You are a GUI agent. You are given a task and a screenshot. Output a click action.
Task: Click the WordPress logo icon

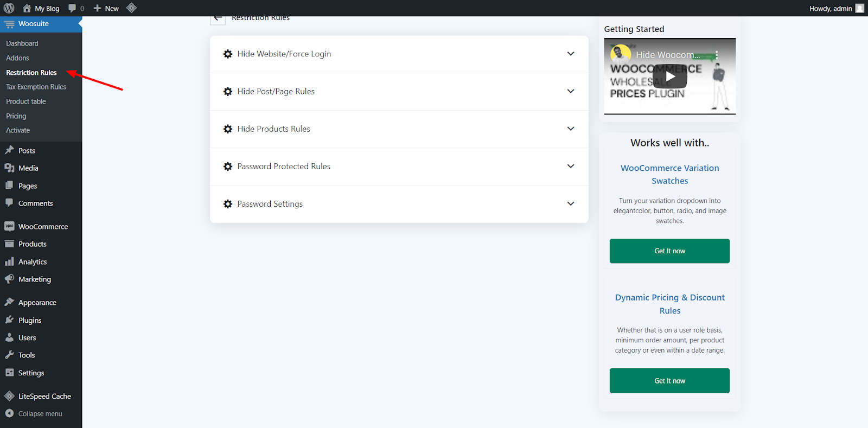9,8
